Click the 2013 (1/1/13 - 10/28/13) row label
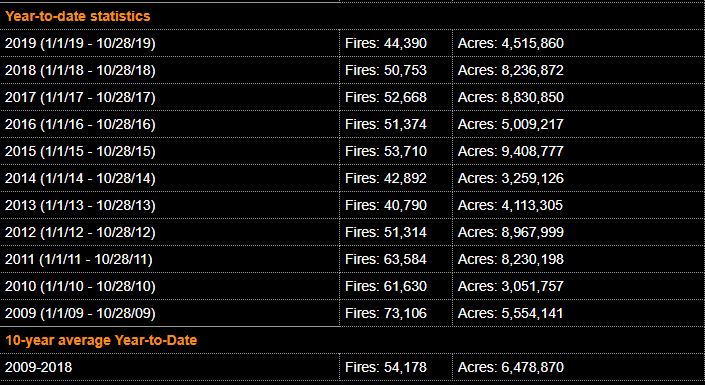The image size is (705, 385). click(80, 205)
